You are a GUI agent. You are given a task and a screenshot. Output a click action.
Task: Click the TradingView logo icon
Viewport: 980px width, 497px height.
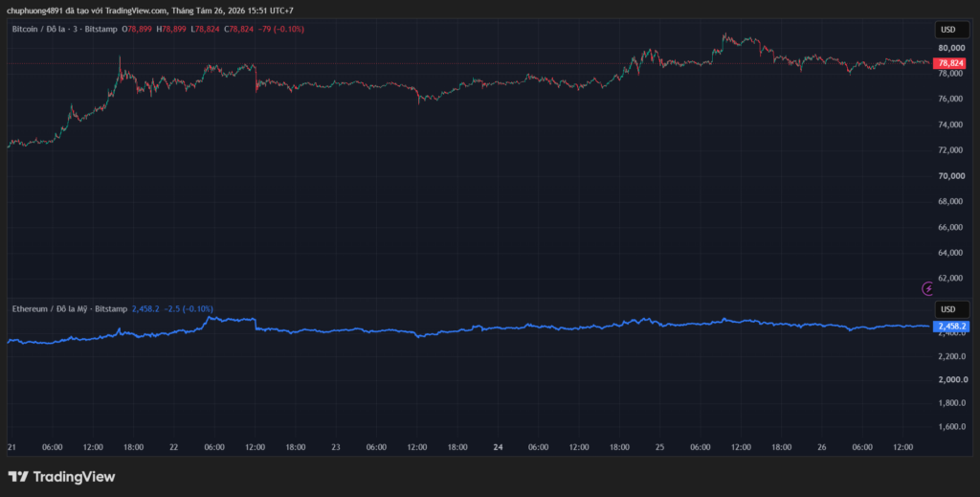pos(18,477)
